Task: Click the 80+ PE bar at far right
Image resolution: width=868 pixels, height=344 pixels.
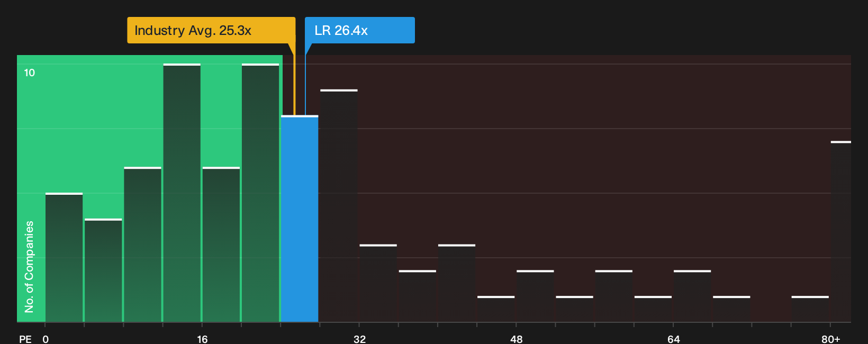Action: [x=841, y=231]
